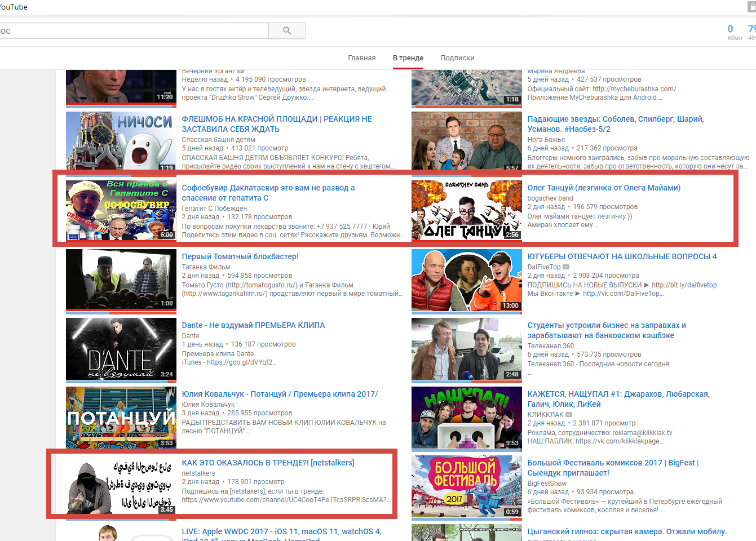The image size is (756, 541).
Task: Click title Юлия Ковальчук - Потанцуй
Action: pyautogui.click(x=280, y=394)
